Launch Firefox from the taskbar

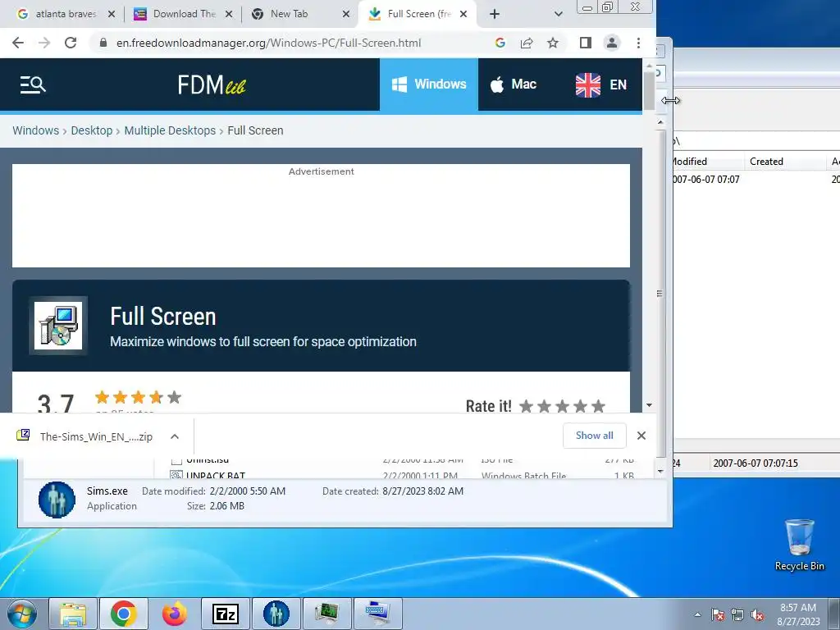pos(175,614)
